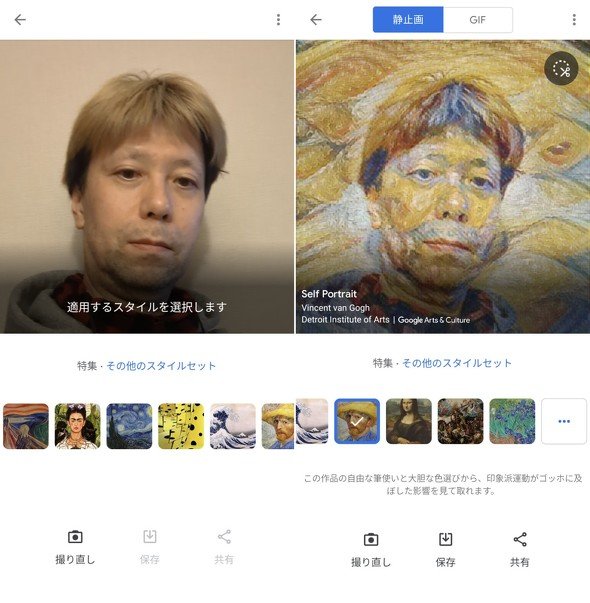This screenshot has height=603, width=590.
Task: Open the right screen's three-dot overflow menu
Action: pos(574,20)
